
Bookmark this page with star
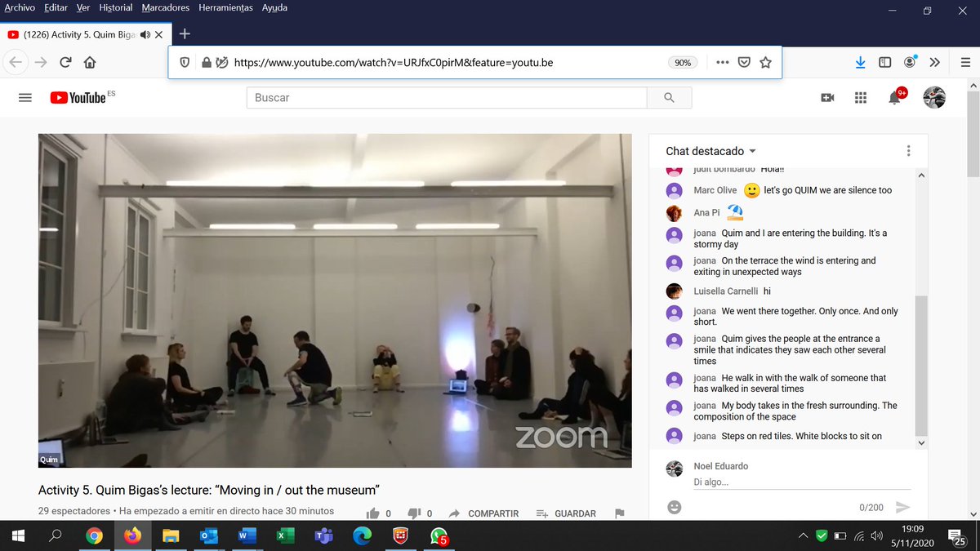[x=765, y=62]
